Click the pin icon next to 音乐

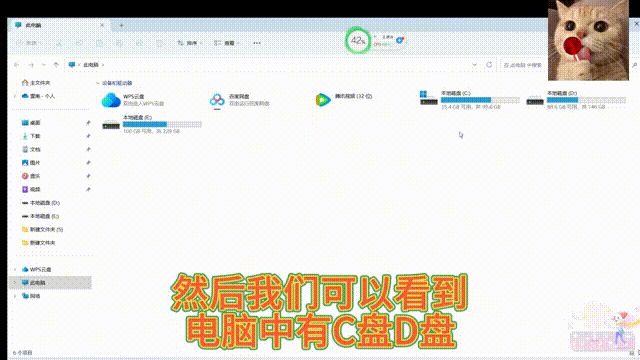pos(88,176)
